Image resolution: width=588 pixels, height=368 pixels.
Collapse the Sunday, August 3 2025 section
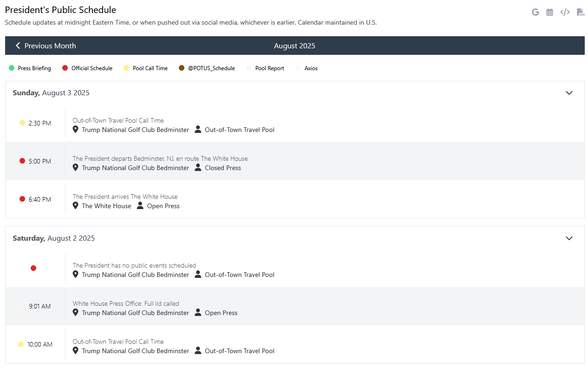569,93
